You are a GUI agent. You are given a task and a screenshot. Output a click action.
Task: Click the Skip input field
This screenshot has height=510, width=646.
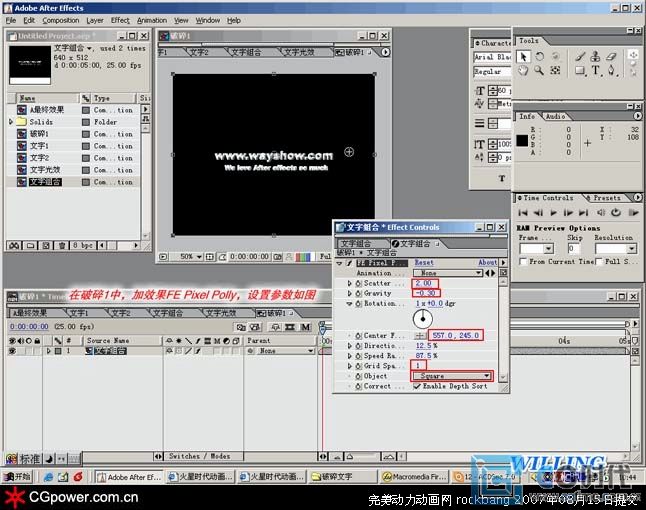point(574,248)
